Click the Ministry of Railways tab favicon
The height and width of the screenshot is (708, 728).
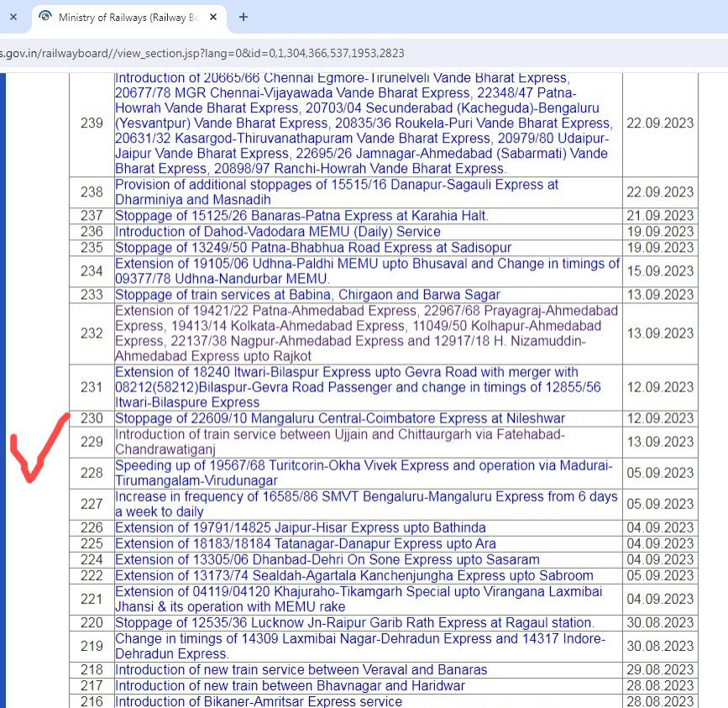coord(45,17)
